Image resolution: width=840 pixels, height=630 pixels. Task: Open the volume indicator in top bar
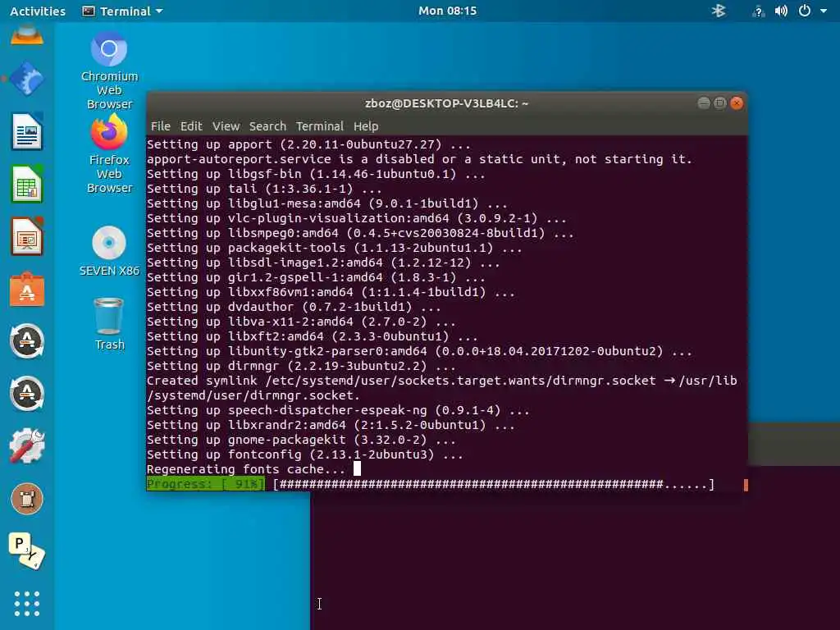tap(781, 11)
